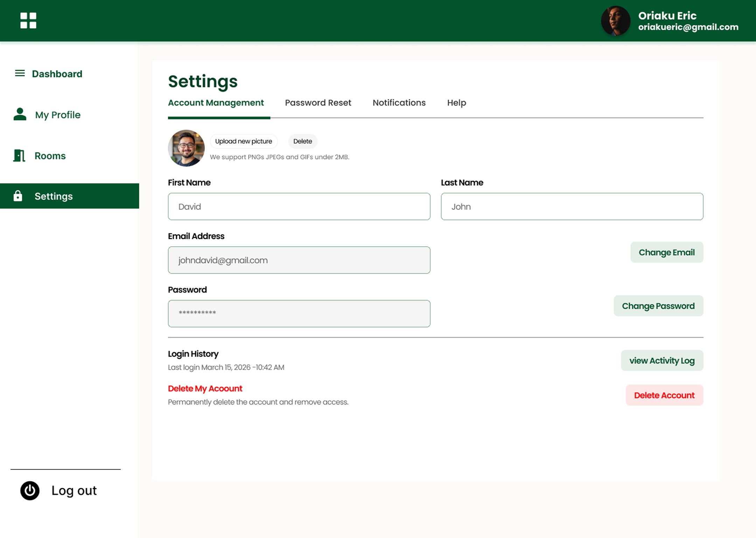This screenshot has height=538, width=756.
Task: Click the hamburger icon beside Dashboard
Action: click(20, 73)
